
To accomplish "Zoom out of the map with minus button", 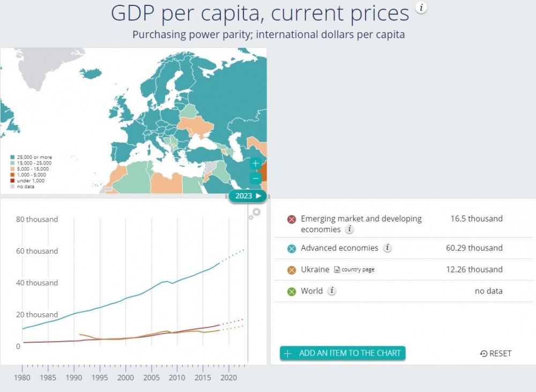I will 256,178.
